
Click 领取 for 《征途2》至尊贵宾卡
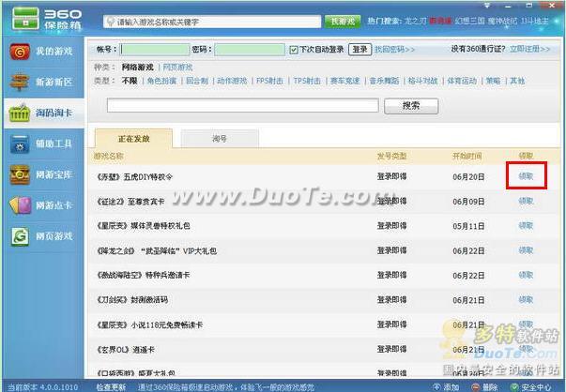(x=526, y=201)
